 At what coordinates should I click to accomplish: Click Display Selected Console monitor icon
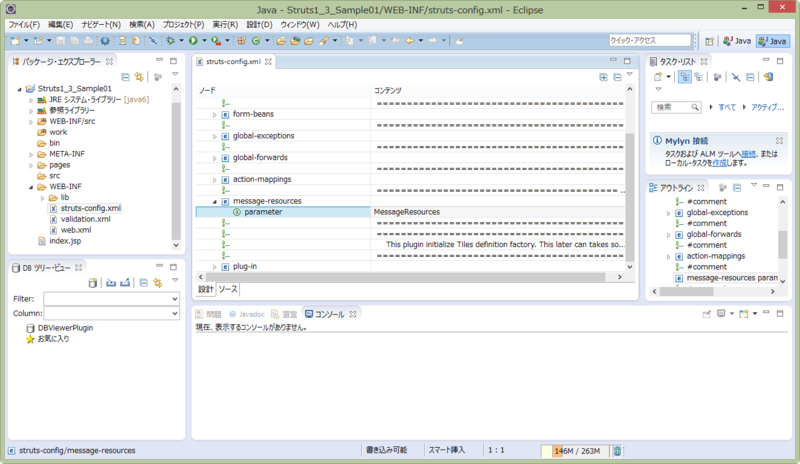721,314
